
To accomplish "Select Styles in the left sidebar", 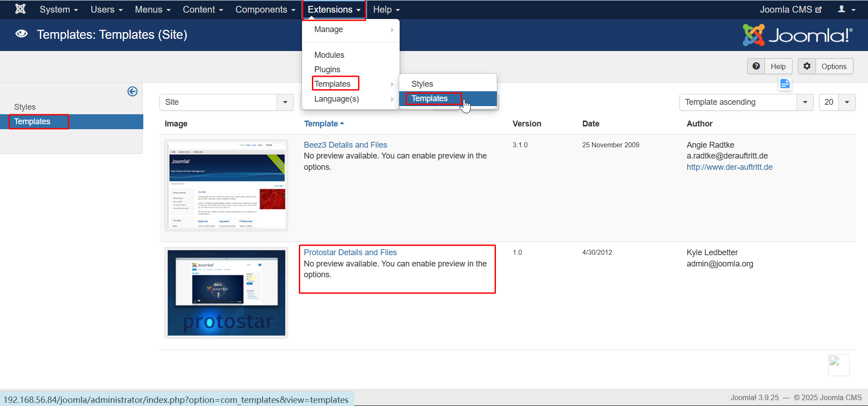I will coord(25,107).
